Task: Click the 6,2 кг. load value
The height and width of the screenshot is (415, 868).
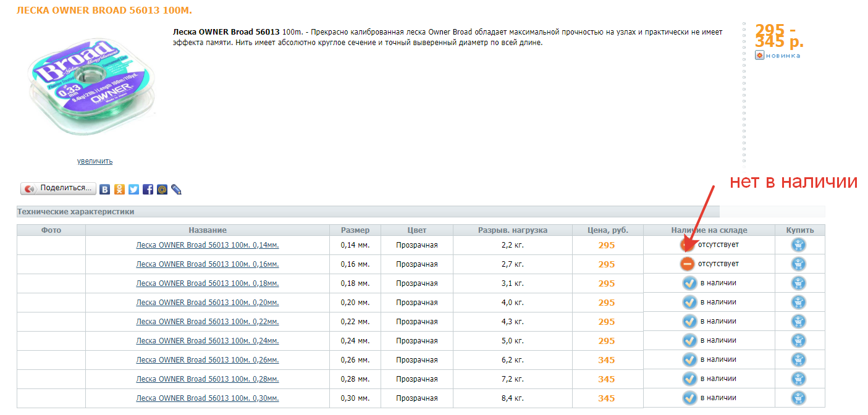Action: point(513,360)
